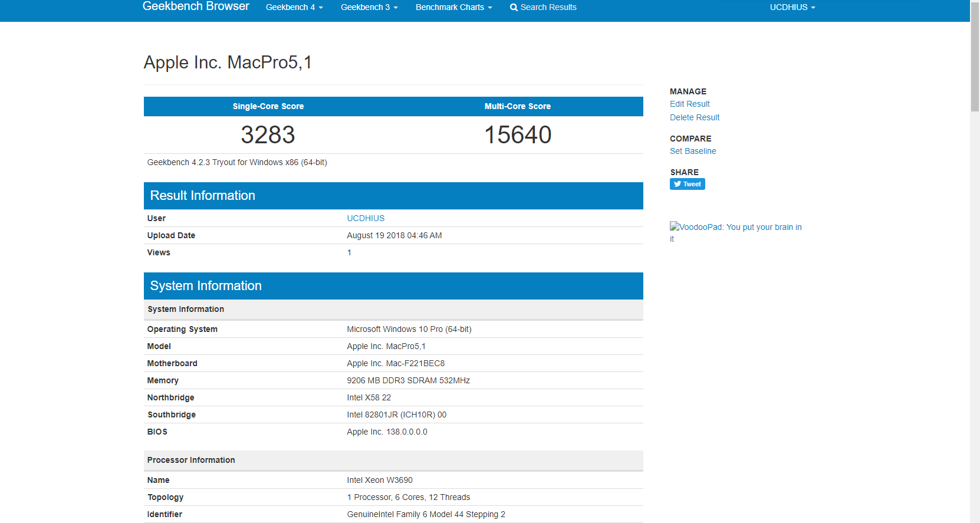Open the VoodooPad advertisement link
This screenshot has height=523, width=980.
[735, 232]
